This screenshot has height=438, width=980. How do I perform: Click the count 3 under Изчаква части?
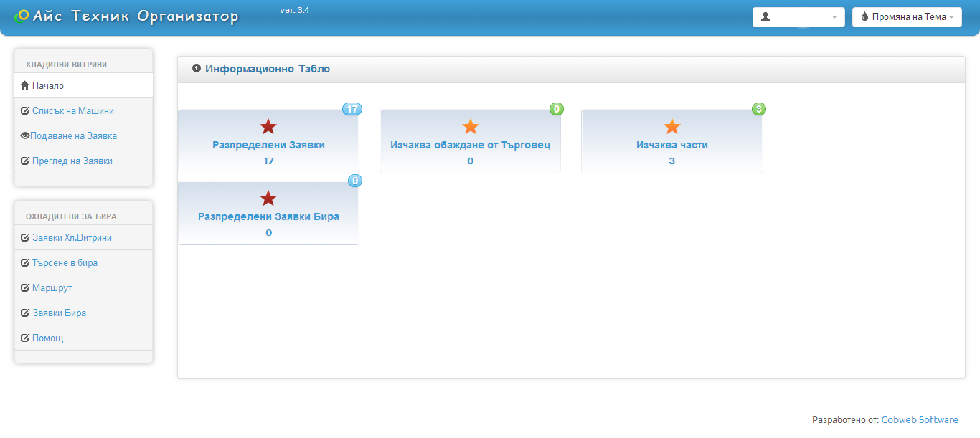(672, 161)
